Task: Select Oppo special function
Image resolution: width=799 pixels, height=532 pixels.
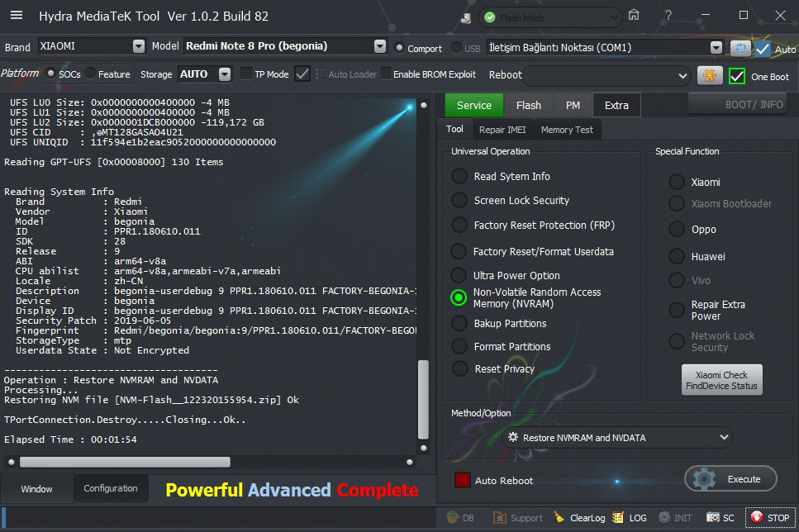Action: pyautogui.click(x=677, y=230)
